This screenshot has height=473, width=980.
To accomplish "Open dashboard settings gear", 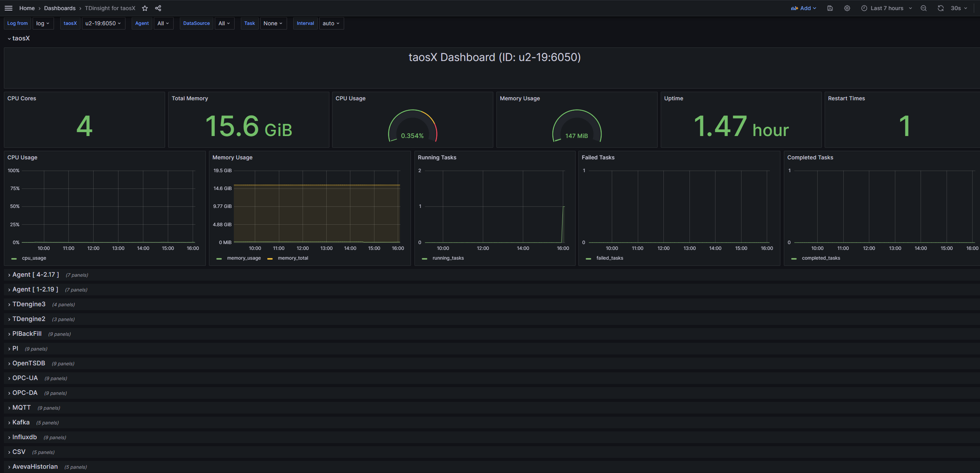I will (847, 8).
